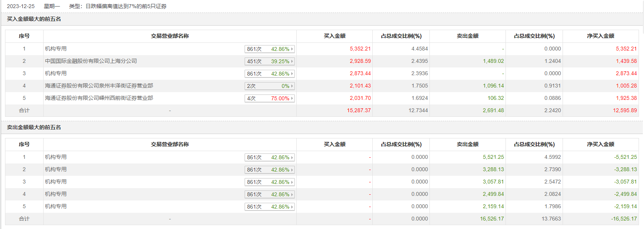Image resolution: width=644 pixels, height=229 pixels.
Task: Click net buy total 12,595.89
Action: (x=625, y=110)
